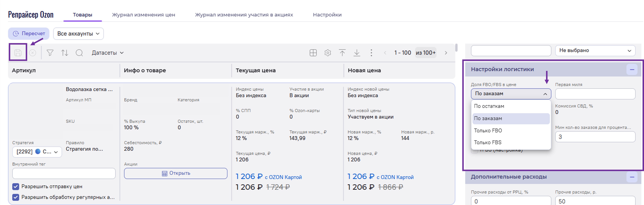This screenshot has height=205, width=644.
Task: Click the upload arrow icon
Action: tap(342, 53)
